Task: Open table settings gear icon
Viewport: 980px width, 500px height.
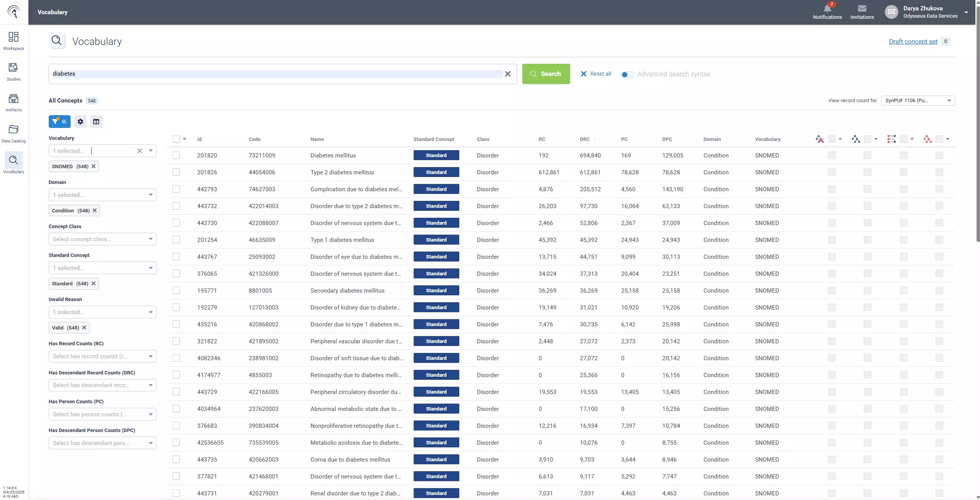Action: 80,121
